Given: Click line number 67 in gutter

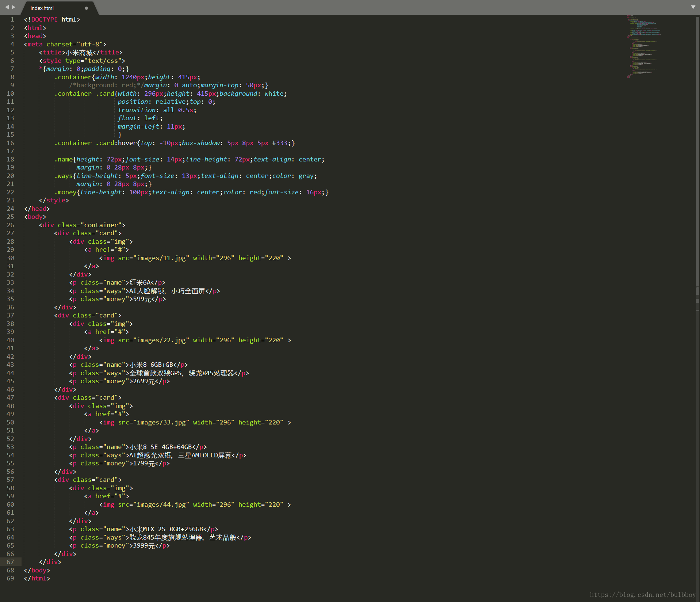Looking at the screenshot, I should pyautogui.click(x=10, y=562).
